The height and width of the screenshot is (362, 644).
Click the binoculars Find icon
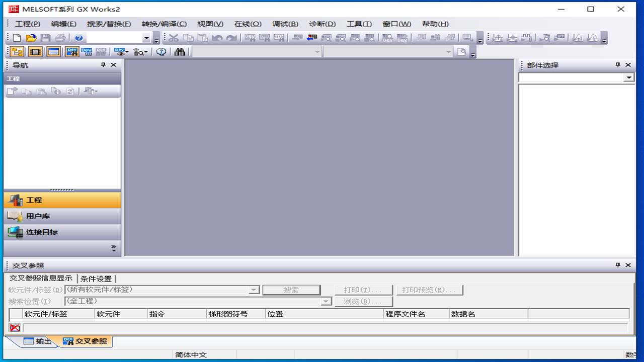coord(180,51)
